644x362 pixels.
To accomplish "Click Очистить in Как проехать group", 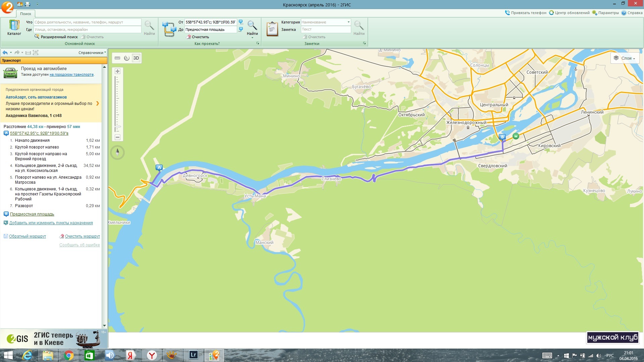I will coord(198,37).
